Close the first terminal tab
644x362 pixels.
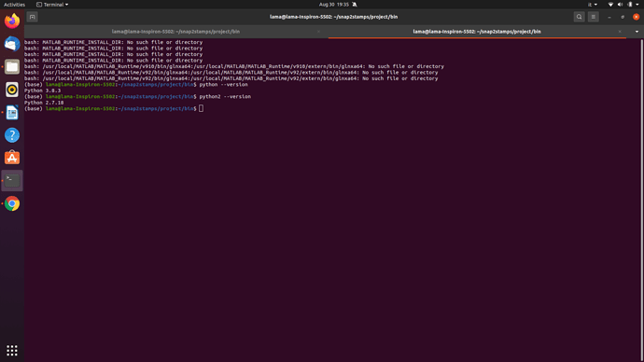point(318,32)
